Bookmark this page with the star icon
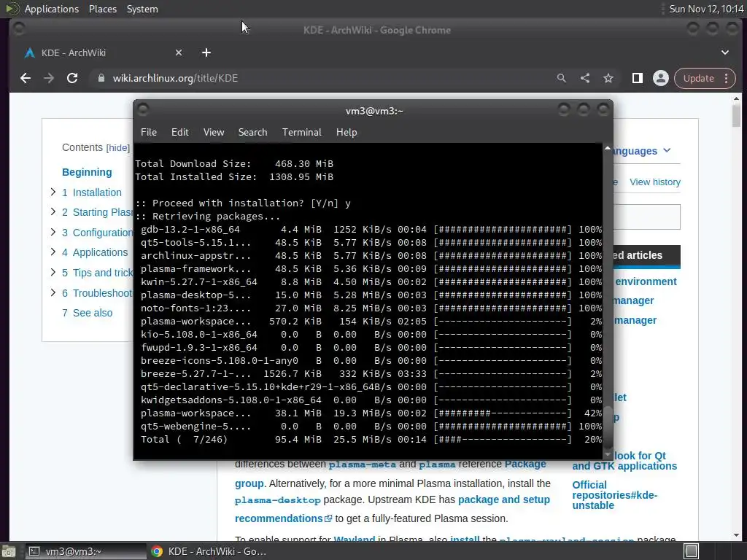 click(x=608, y=78)
